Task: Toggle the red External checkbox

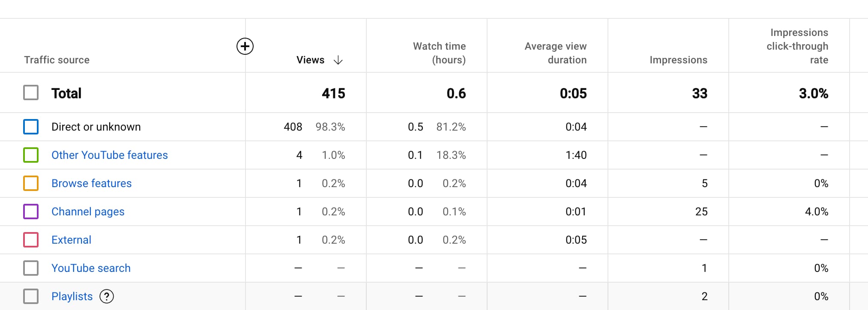Action: [31, 240]
